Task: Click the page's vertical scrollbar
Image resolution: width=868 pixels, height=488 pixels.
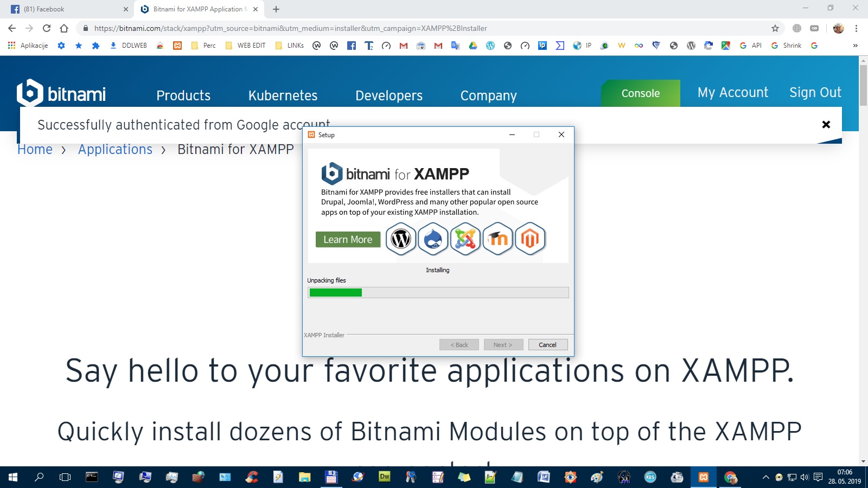Action: pos(863,86)
